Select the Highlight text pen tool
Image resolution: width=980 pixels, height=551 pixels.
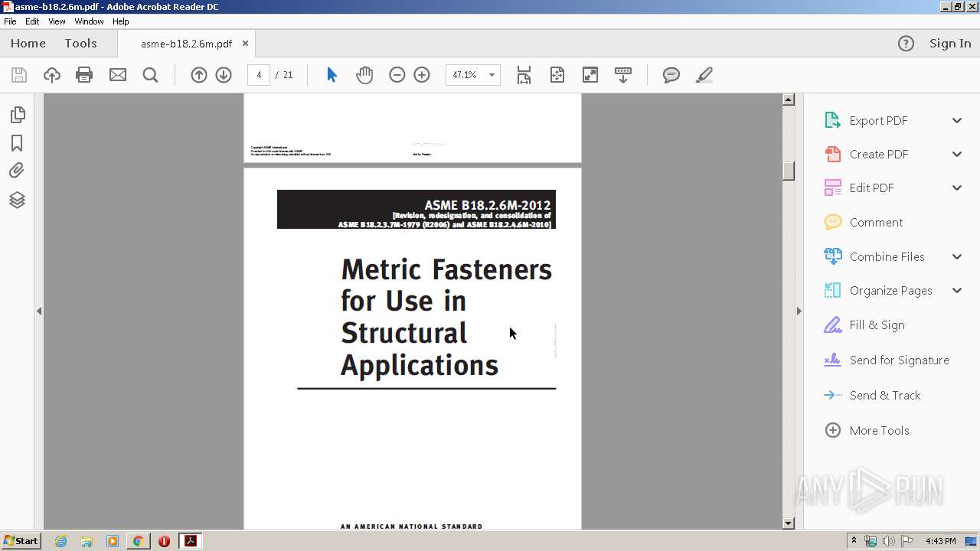click(704, 75)
